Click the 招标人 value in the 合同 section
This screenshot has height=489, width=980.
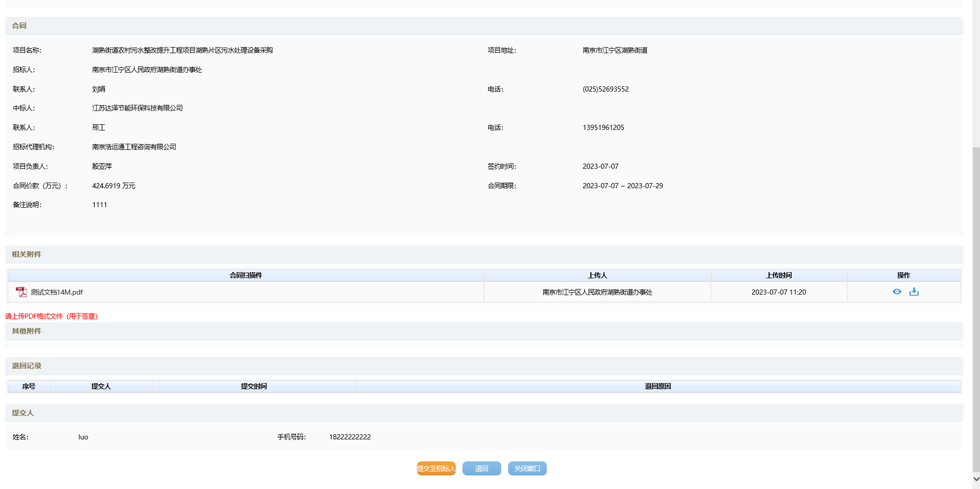click(x=147, y=70)
